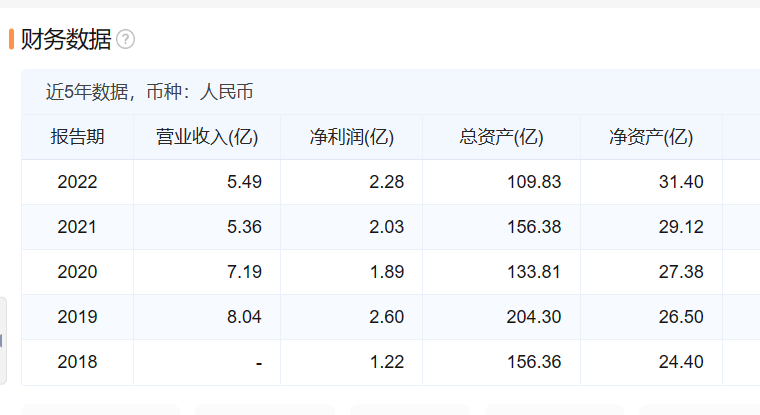This screenshot has height=415, width=760.
Task: Click the 2022 revenue value 5.49
Action: pos(244,182)
